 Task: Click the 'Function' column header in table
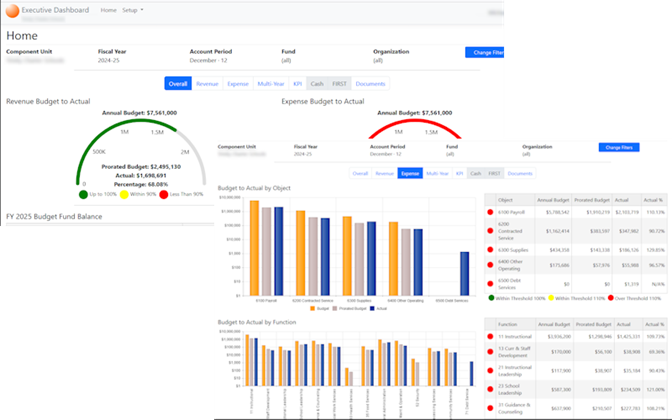507,324
